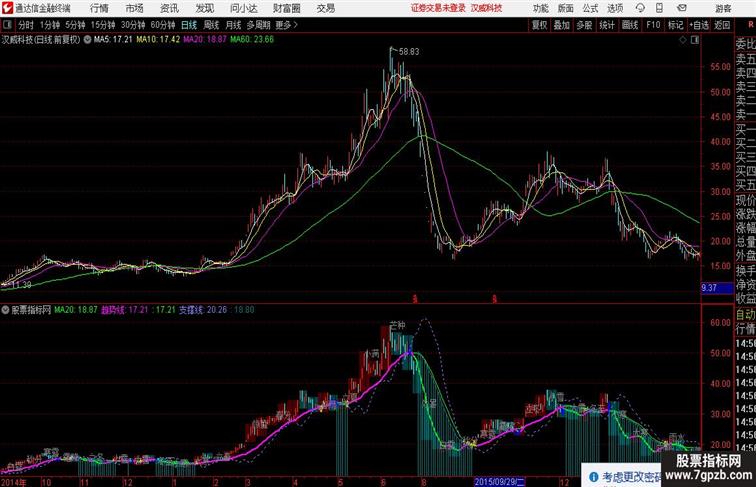
Task: Click the MA5: 17.21 indicator value
Action: pos(113,40)
